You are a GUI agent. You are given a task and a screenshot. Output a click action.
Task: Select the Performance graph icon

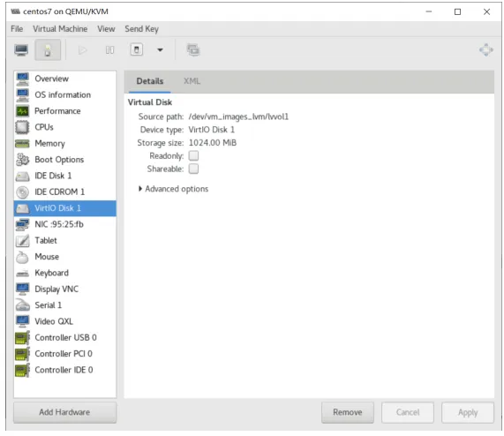pos(22,111)
